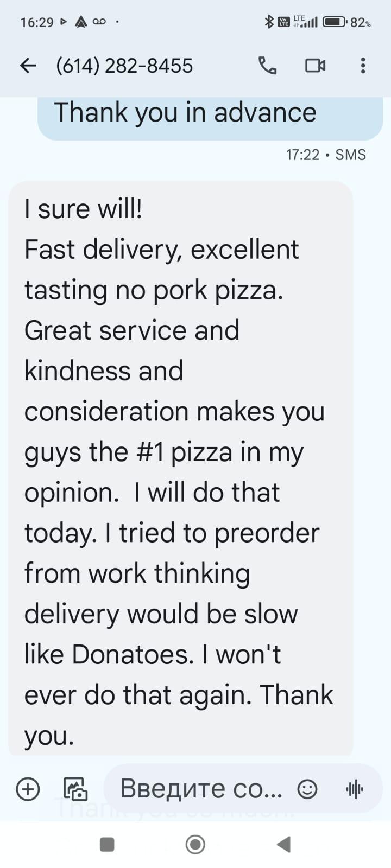Tap the (614) 282-8455 contact title

pos(124,66)
